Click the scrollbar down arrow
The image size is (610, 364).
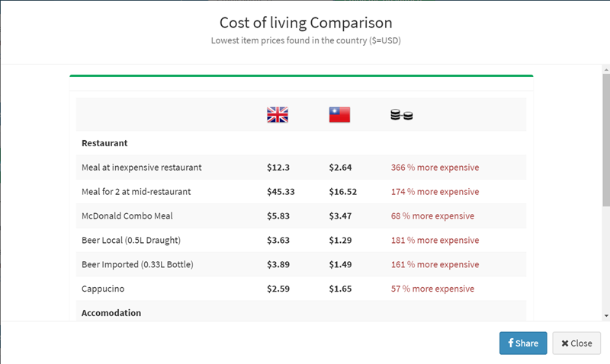pos(606,315)
